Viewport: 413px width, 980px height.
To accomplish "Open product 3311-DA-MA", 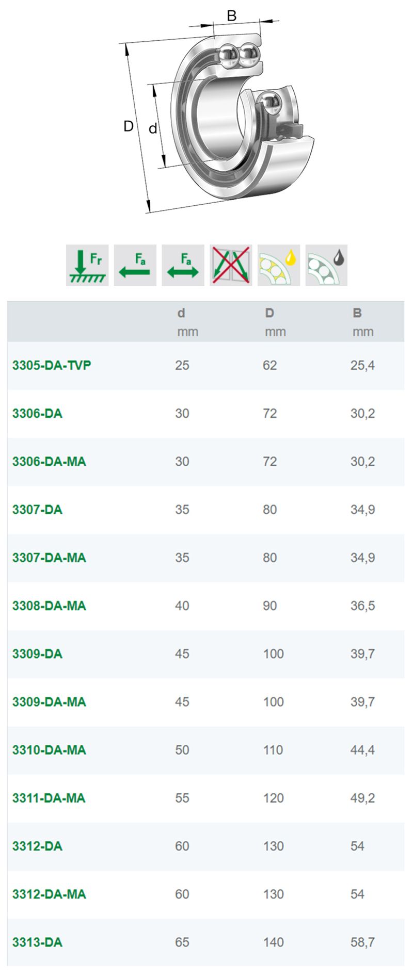I will [x=49, y=798].
